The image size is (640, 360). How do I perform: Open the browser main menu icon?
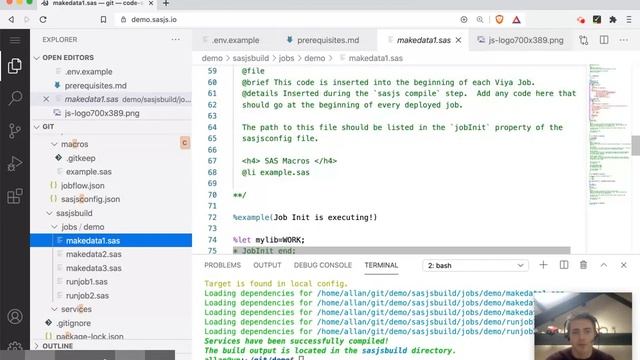(629, 20)
